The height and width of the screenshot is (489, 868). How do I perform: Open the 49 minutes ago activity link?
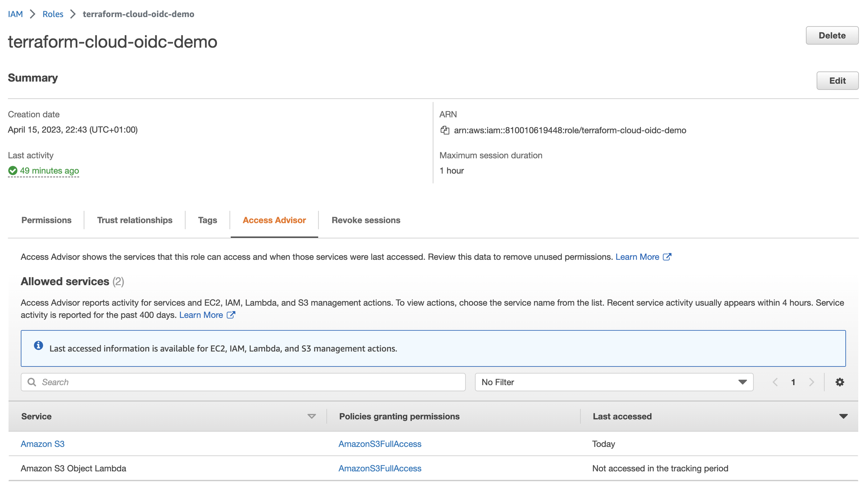49,171
